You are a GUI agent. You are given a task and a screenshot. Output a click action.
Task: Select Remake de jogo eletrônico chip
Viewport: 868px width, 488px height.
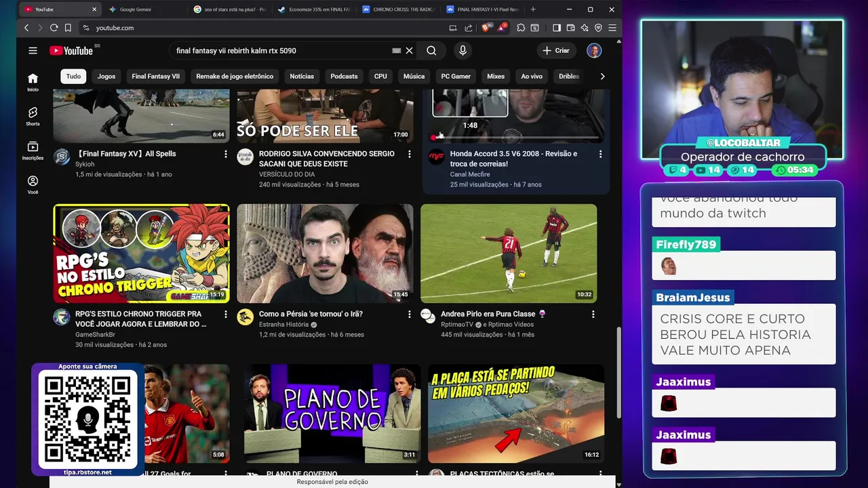(235, 77)
